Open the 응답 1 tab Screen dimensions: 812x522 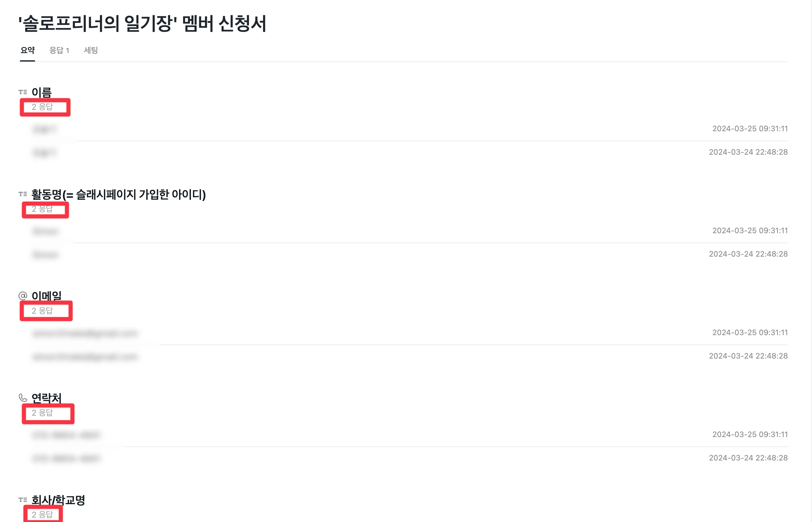59,50
